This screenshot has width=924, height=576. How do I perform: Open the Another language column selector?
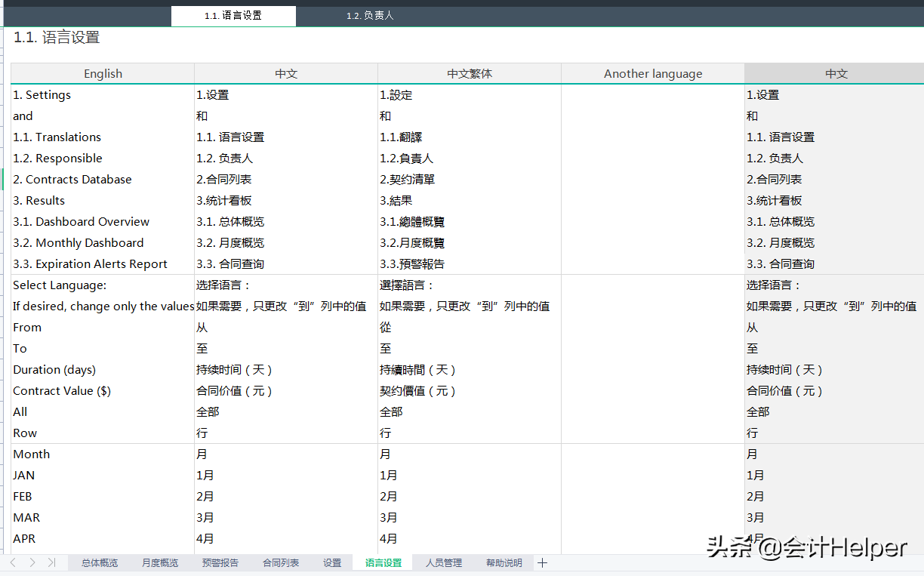pos(652,73)
